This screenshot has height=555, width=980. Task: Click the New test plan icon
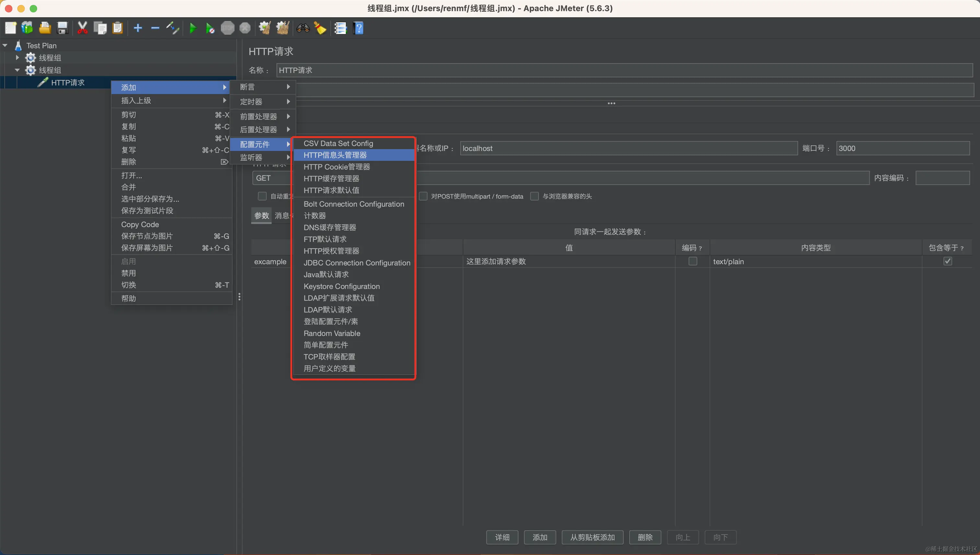point(10,28)
